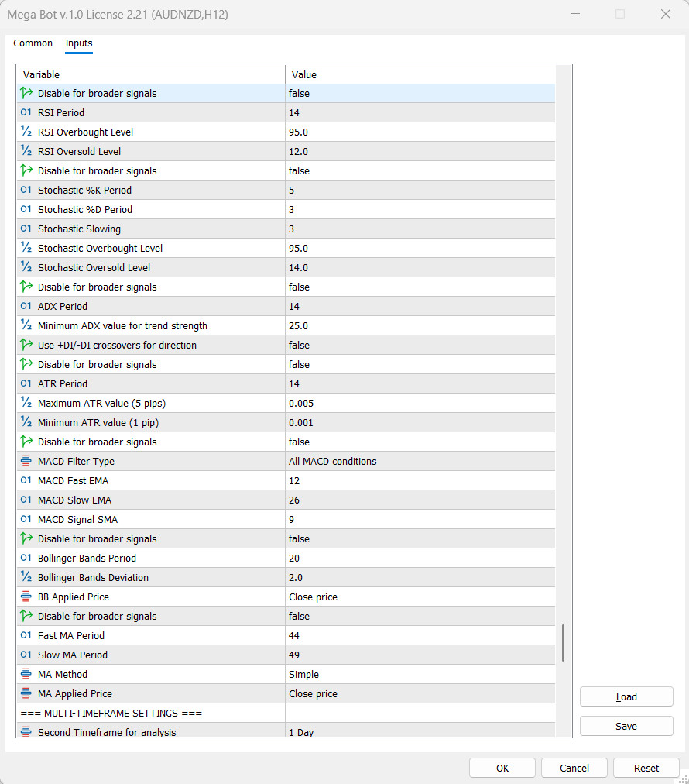Select the Inputs tab
689x784 pixels.
78,43
